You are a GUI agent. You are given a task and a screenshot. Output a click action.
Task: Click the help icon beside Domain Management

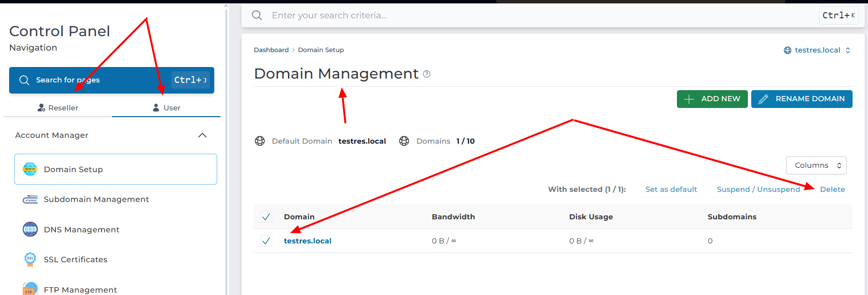(427, 74)
